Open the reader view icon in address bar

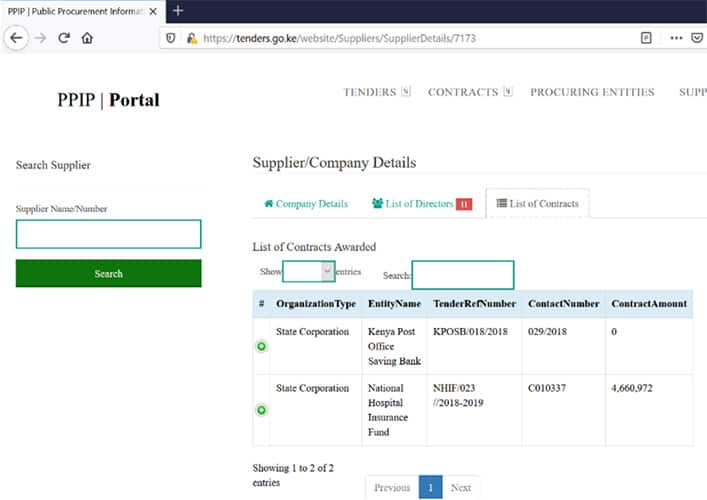[x=646, y=38]
